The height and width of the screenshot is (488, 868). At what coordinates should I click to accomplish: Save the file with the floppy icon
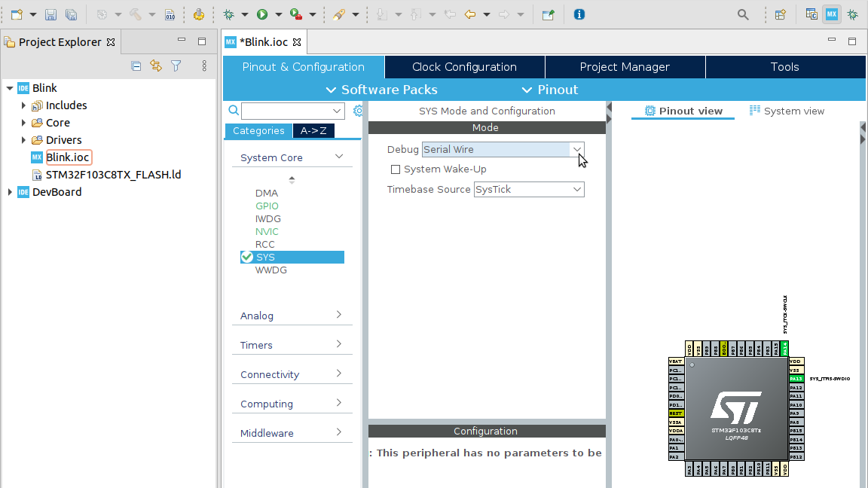click(51, 14)
